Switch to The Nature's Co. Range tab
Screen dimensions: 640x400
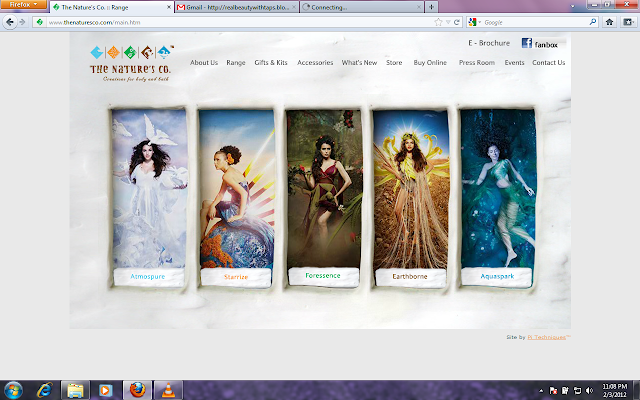112,7
